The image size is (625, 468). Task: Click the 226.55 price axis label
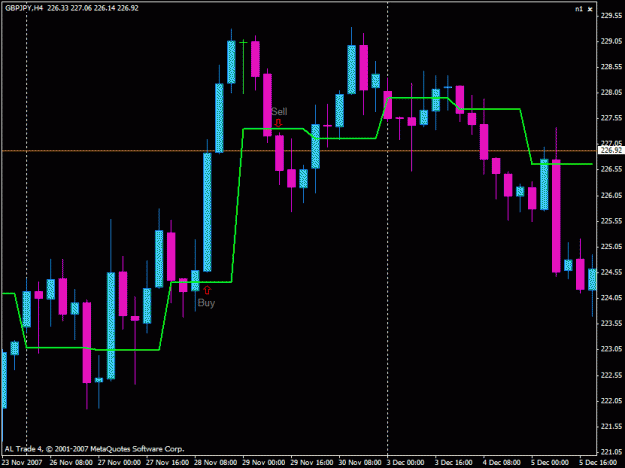(611, 169)
